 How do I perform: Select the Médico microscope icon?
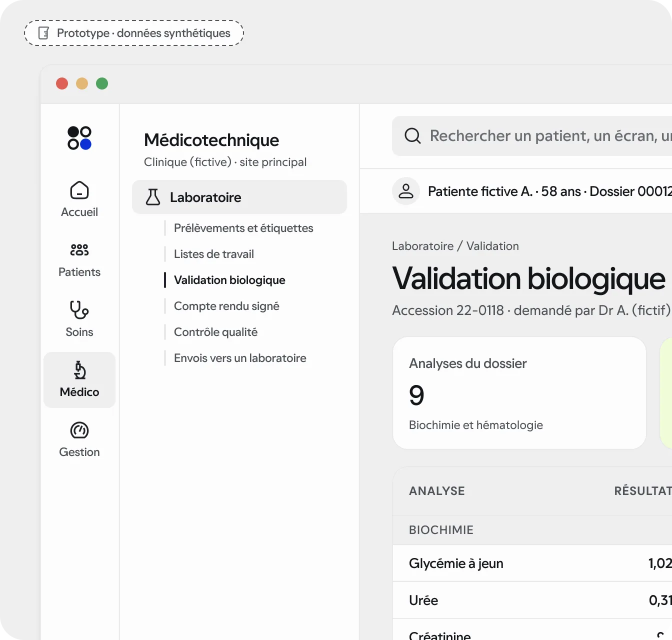(x=79, y=370)
